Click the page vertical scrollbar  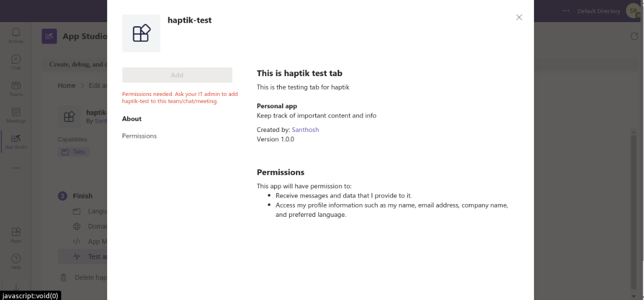(634, 209)
